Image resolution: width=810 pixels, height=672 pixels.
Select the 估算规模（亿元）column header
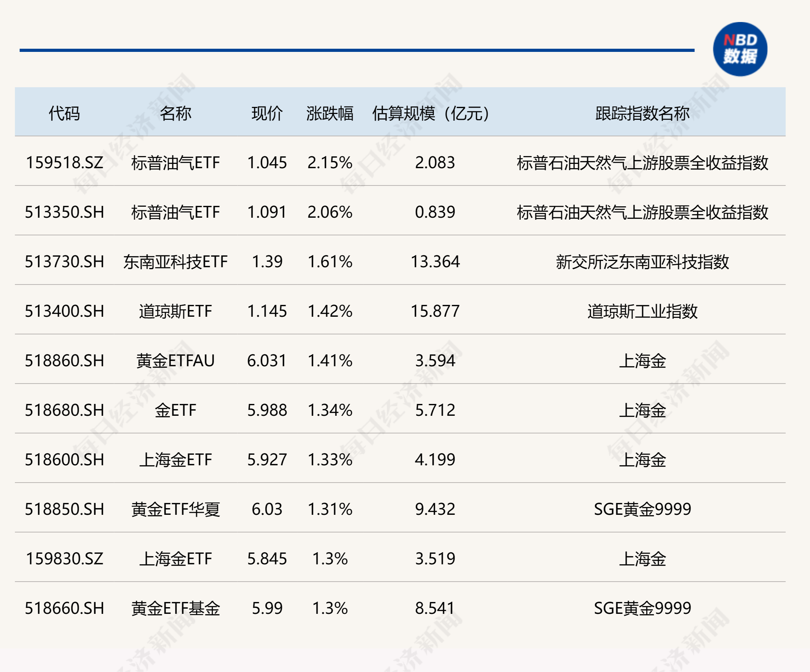tap(431, 114)
